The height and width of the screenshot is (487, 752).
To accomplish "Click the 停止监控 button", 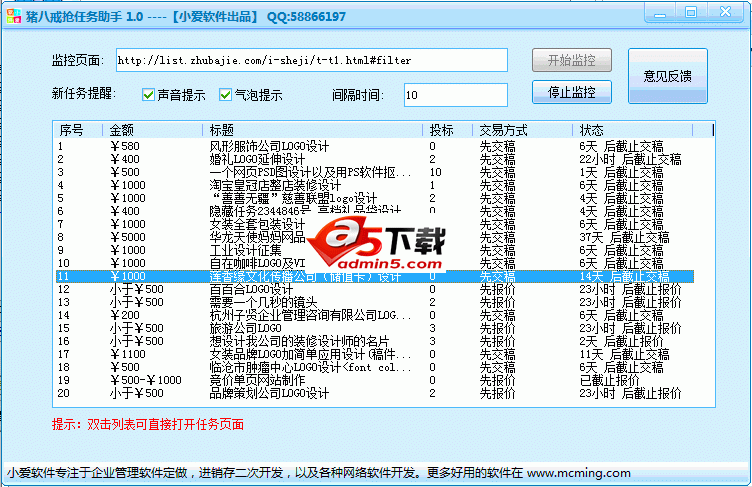I will (x=572, y=92).
